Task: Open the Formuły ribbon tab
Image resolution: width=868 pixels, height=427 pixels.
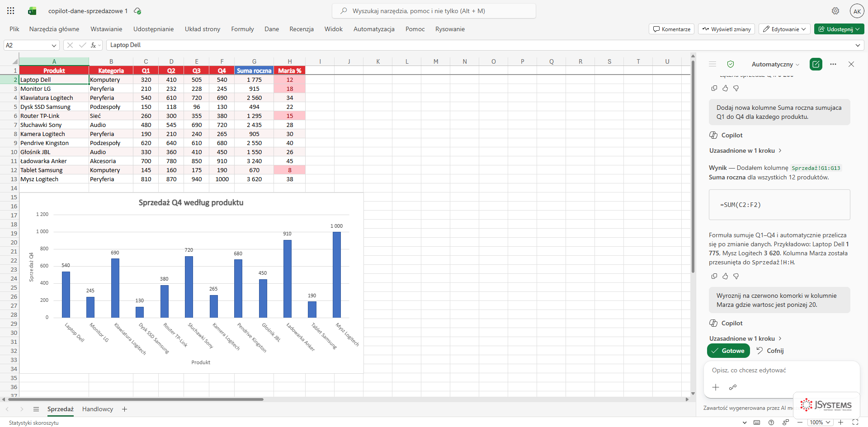Action: tap(242, 29)
